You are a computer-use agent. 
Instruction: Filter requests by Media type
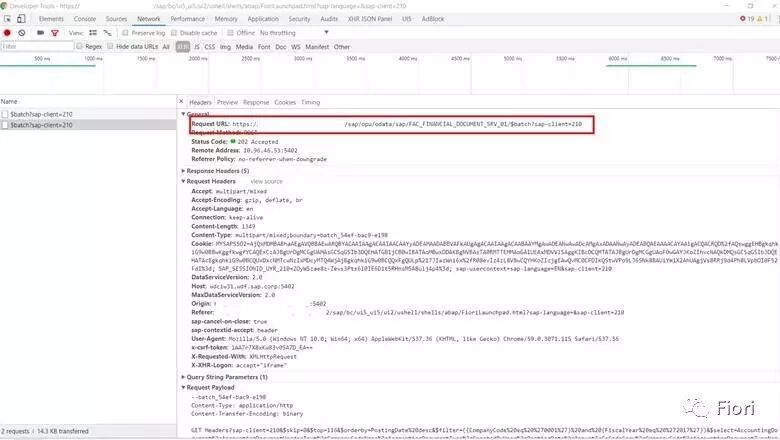[244, 47]
